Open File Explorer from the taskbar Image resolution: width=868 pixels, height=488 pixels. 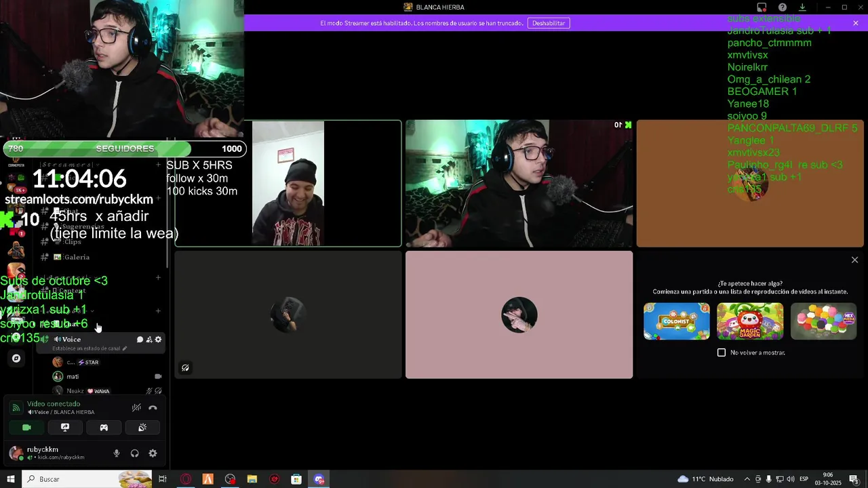click(252, 479)
